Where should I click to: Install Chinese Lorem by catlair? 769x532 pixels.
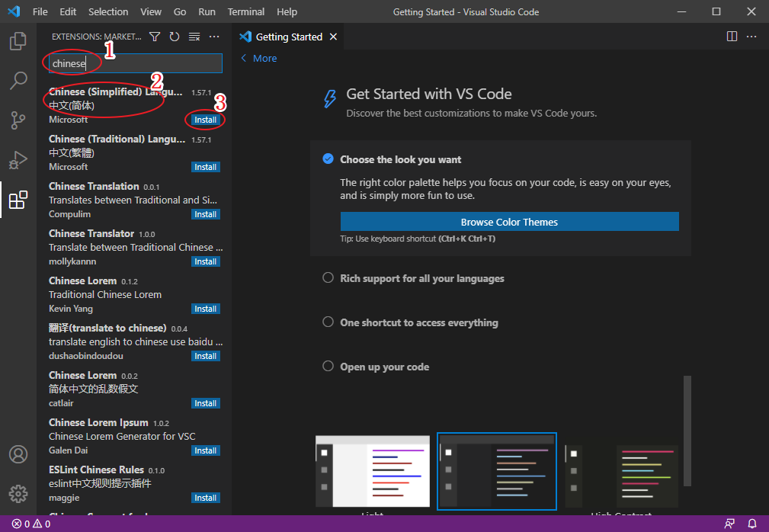206,403
